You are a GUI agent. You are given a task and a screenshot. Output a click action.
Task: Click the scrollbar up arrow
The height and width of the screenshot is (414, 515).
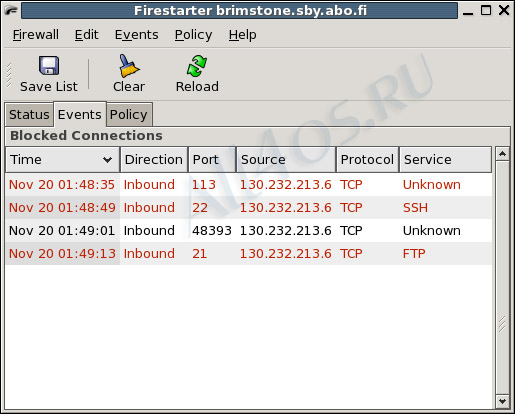502,154
